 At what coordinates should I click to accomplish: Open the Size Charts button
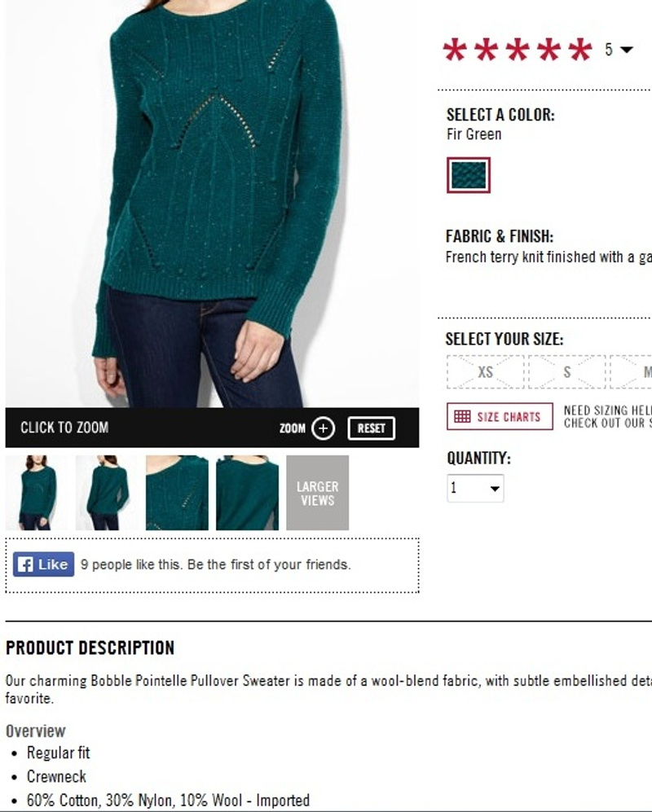tap(500, 416)
